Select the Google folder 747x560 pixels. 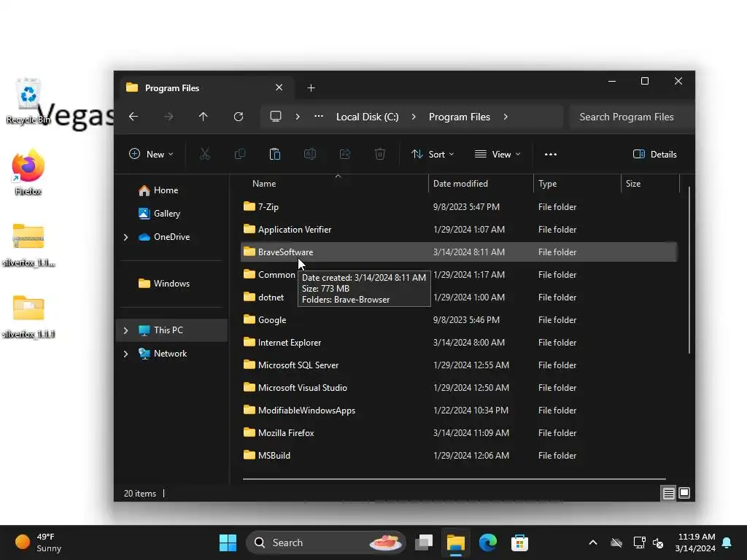pyautogui.click(x=459, y=319)
